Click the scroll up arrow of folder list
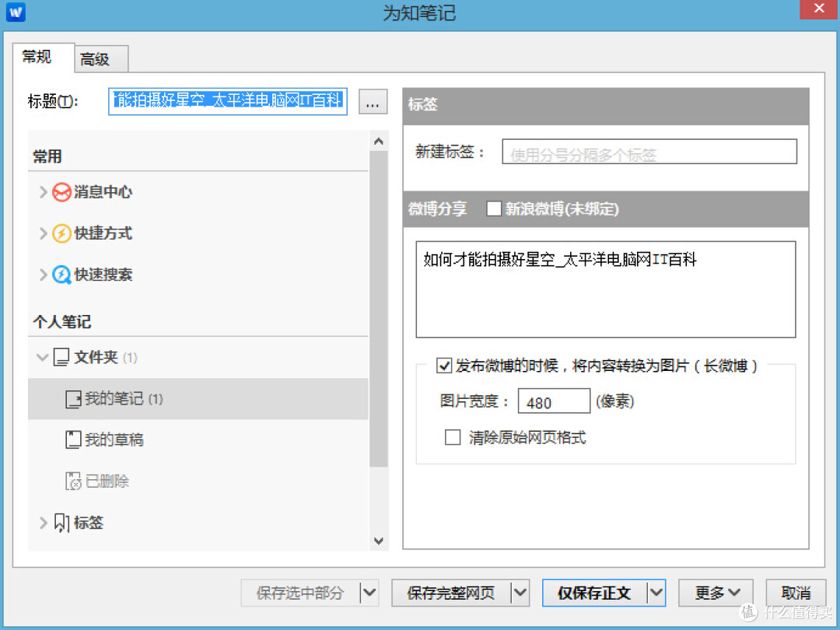840x630 pixels. point(378,142)
